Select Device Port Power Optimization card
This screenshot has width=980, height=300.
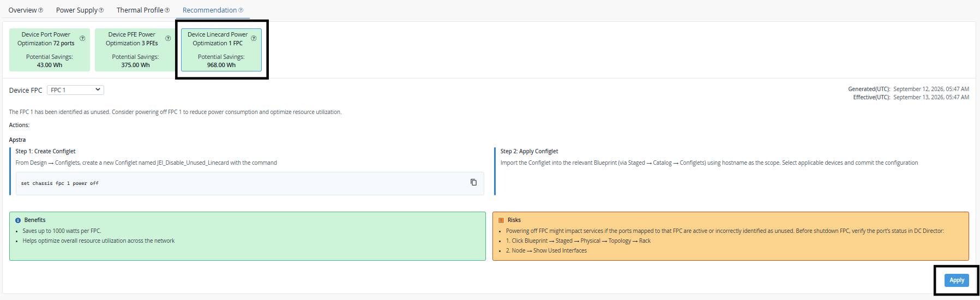coord(50,50)
